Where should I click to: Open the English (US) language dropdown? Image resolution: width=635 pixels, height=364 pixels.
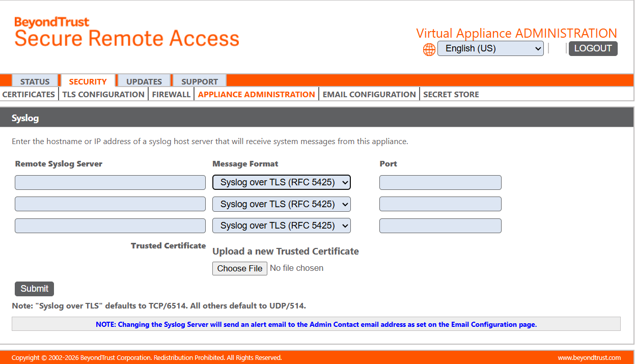click(490, 48)
